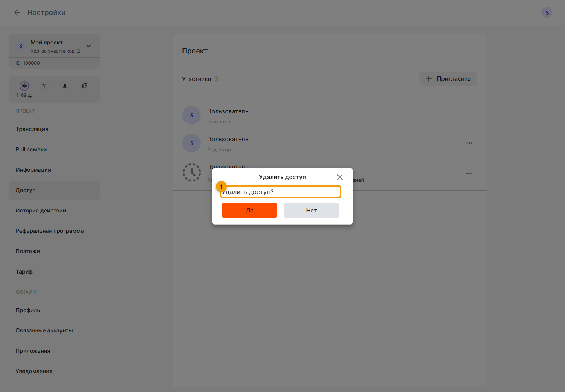The width and height of the screenshot is (565, 392).
Task: Go to Информация section
Action: click(x=55, y=170)
